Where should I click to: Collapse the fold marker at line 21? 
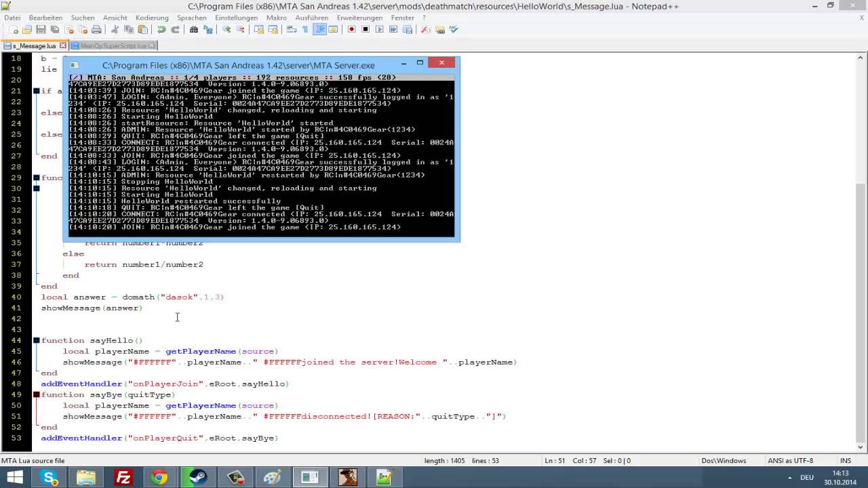coord(37,91)
